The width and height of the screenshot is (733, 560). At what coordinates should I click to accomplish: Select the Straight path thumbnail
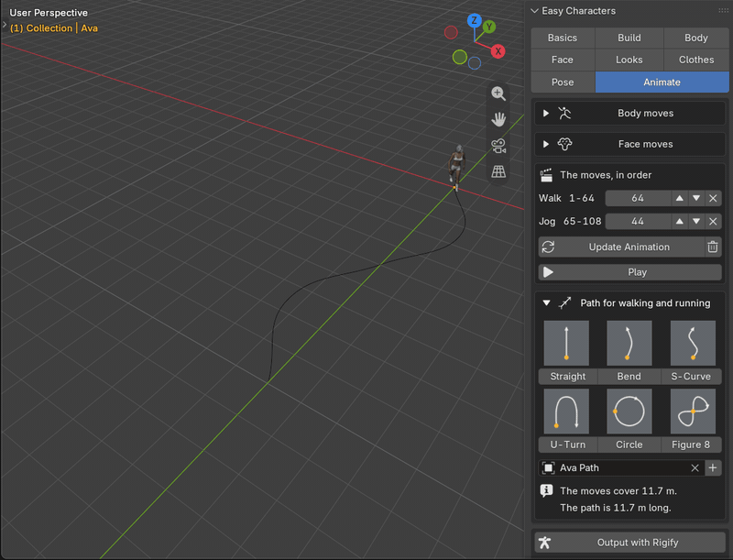tap(566, 343)
